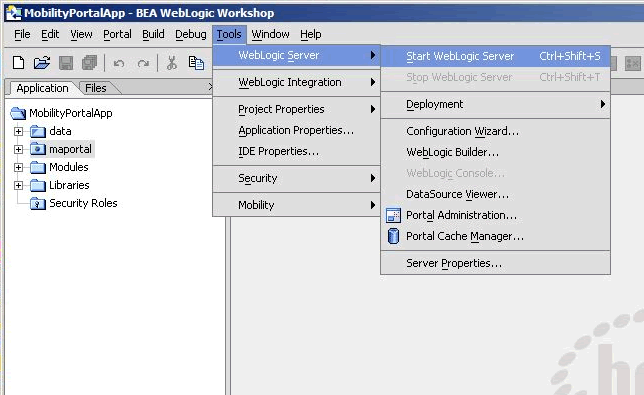The image size is (644, 395).
Task: Click the Save All toolbar icon
Action: pyautogui.click(x=89, y=63)
